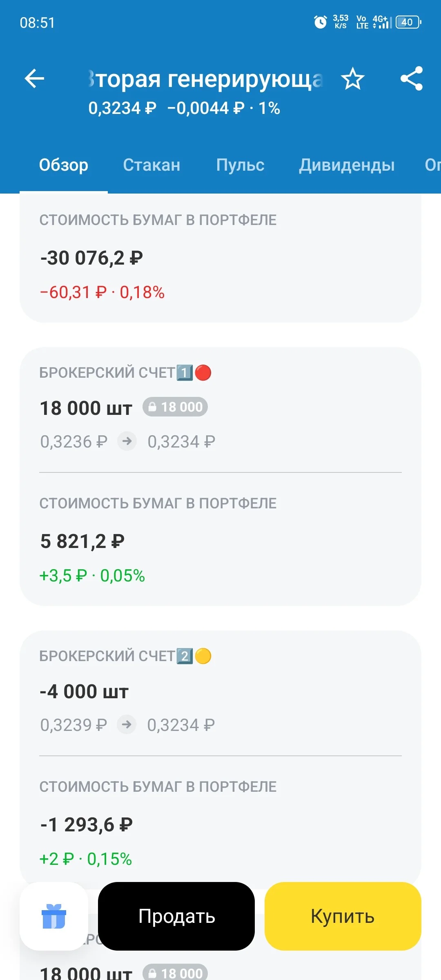
Task: Tap the locked 18 000 badge
Action: (x=175, y=407)
